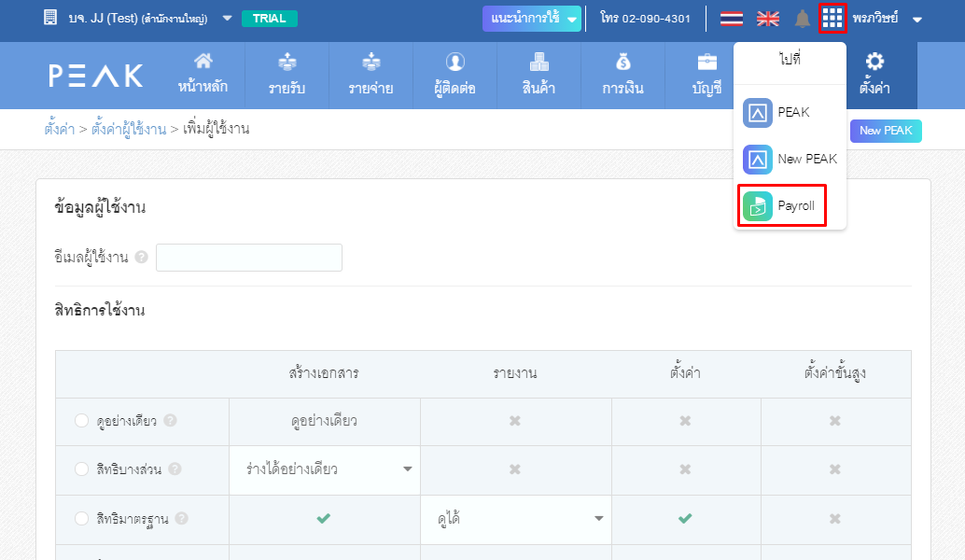
Task: Click the รายงาน column header
Action: coord(515,373)
